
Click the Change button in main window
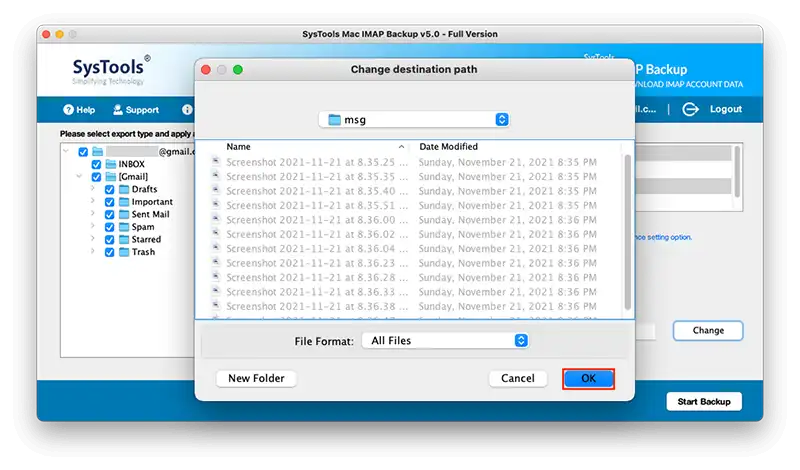pos(708,330)
